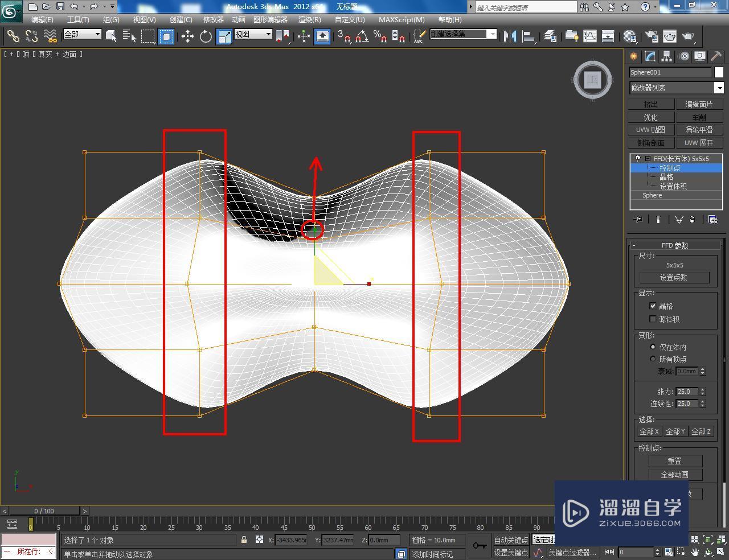Select the 所有顶点 radio button
This screenshot has height=560, width=729.
[x=653, y=359]
